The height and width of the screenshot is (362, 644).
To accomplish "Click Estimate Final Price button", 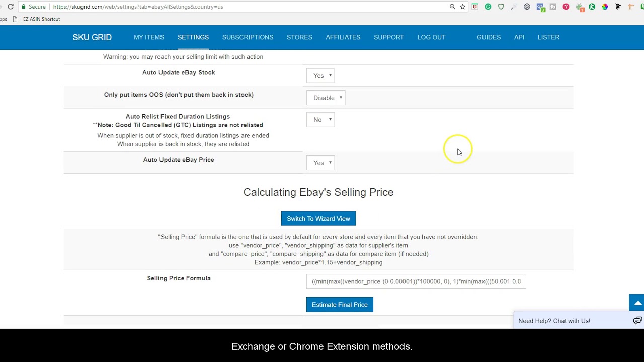I will (340, 305).
